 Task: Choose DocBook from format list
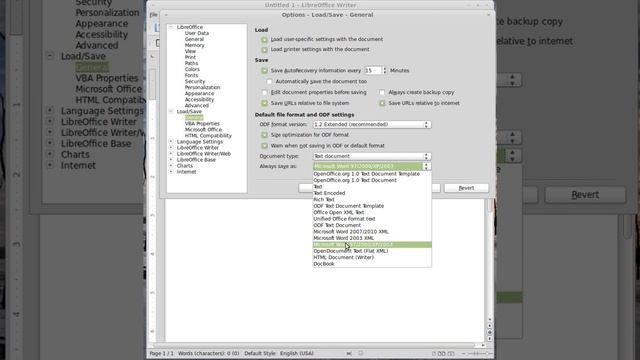(x=372, y=264)
